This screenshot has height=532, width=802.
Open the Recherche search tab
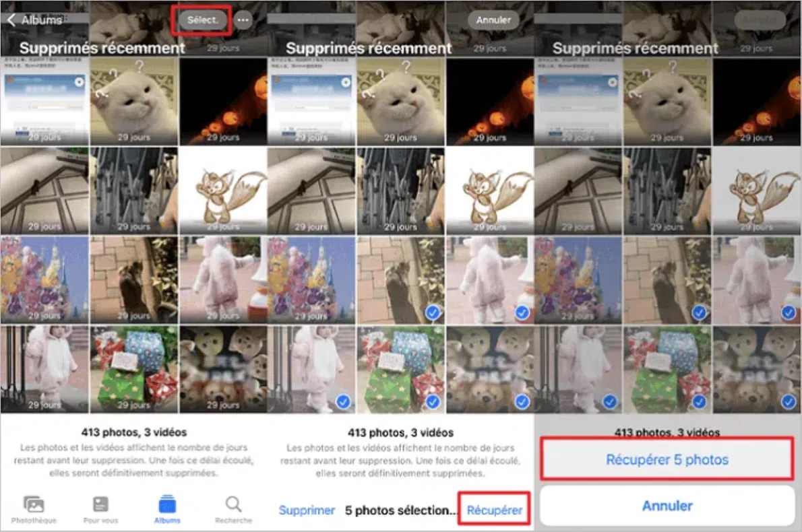coord(234,510)
